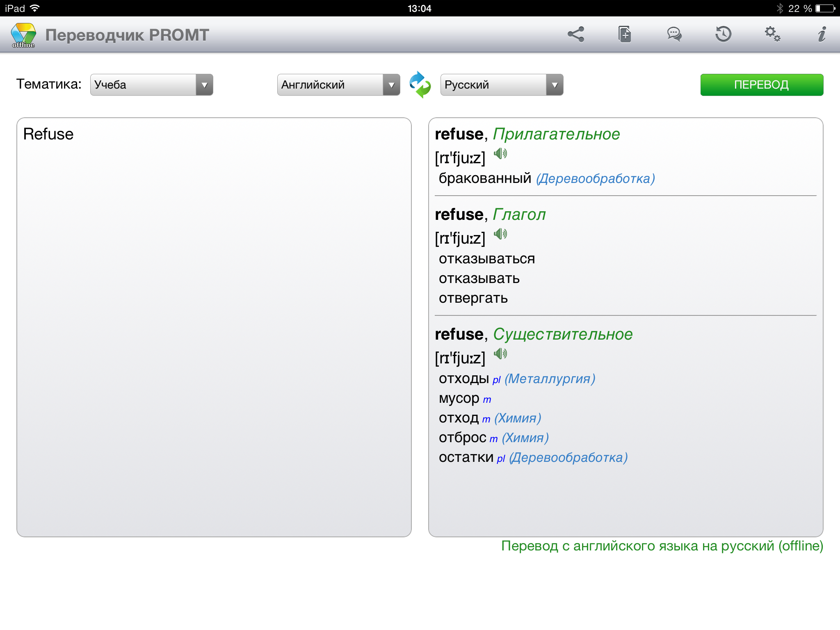Tap the add-document (paste) icon
This screenshot has width=840, height=630.
625,34
